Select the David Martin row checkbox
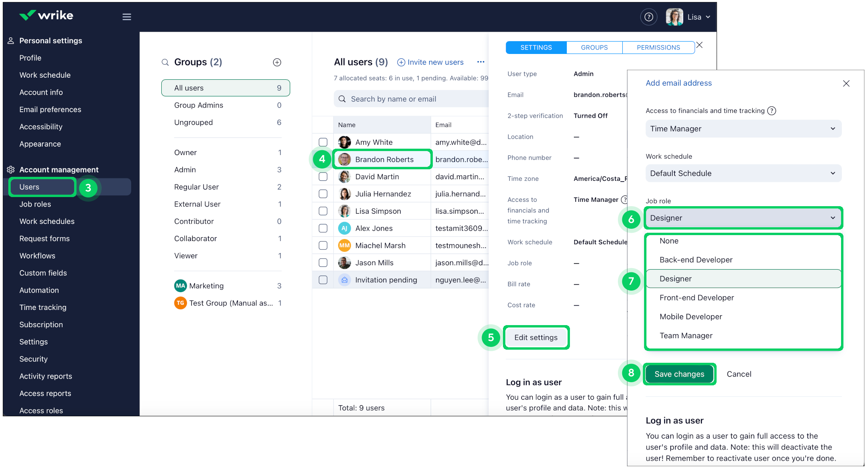The height and width of the screenshot is (471, 868). [x=323, y=176]
